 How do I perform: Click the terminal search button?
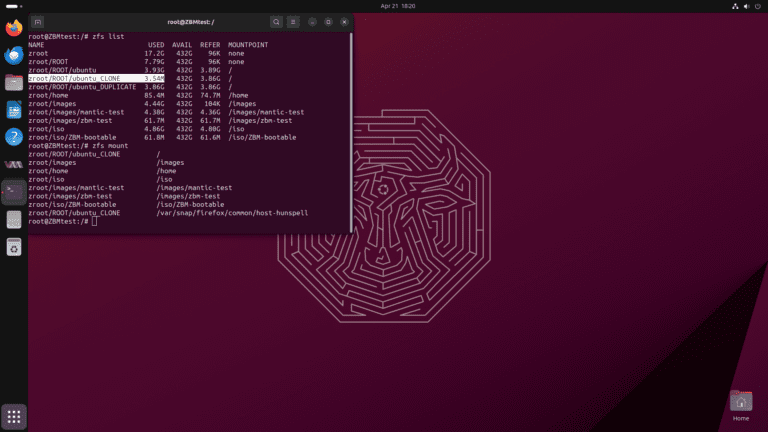276,22
